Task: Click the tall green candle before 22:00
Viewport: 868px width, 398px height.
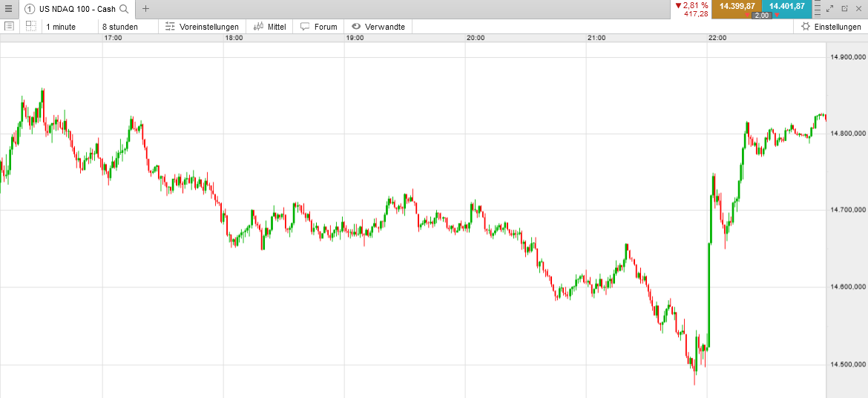Action: pos(709,295)
